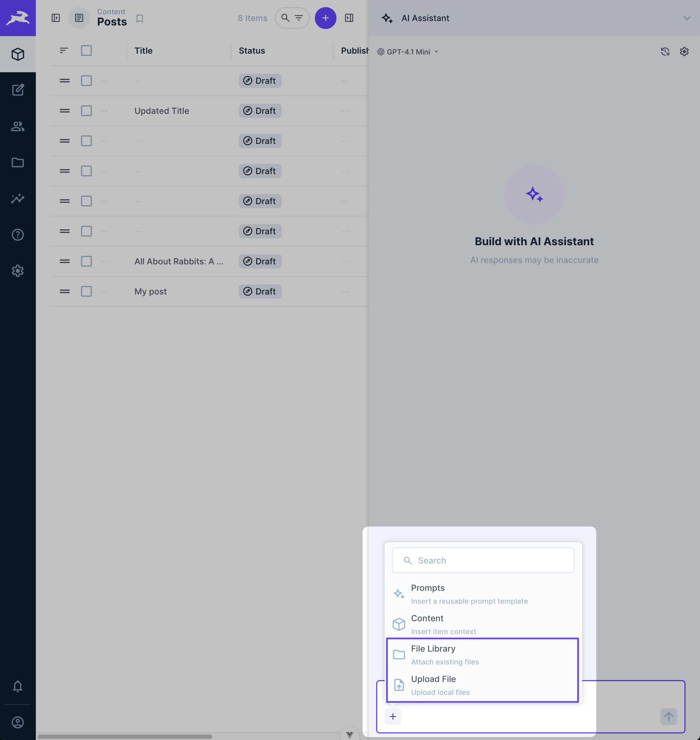Open the GPT-4.1 Mini model dropdown
The height and width of the screenshot is (740, 700).
point(408,51)
